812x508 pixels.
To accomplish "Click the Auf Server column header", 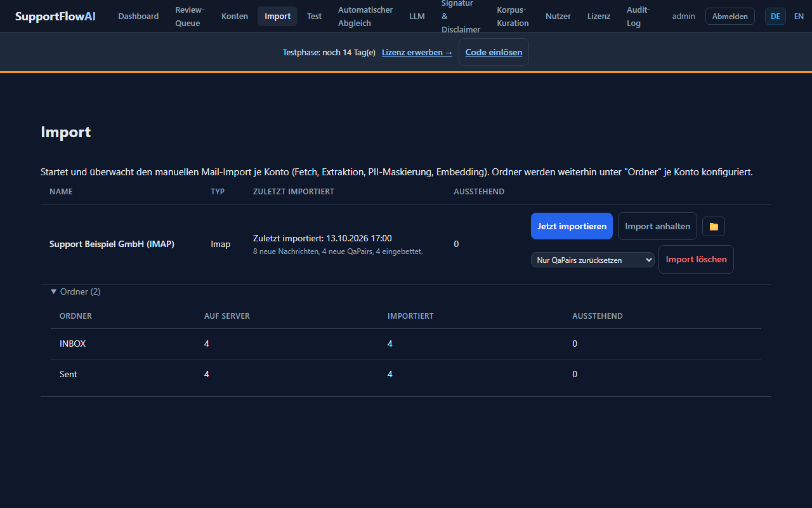I will [227, 316].
